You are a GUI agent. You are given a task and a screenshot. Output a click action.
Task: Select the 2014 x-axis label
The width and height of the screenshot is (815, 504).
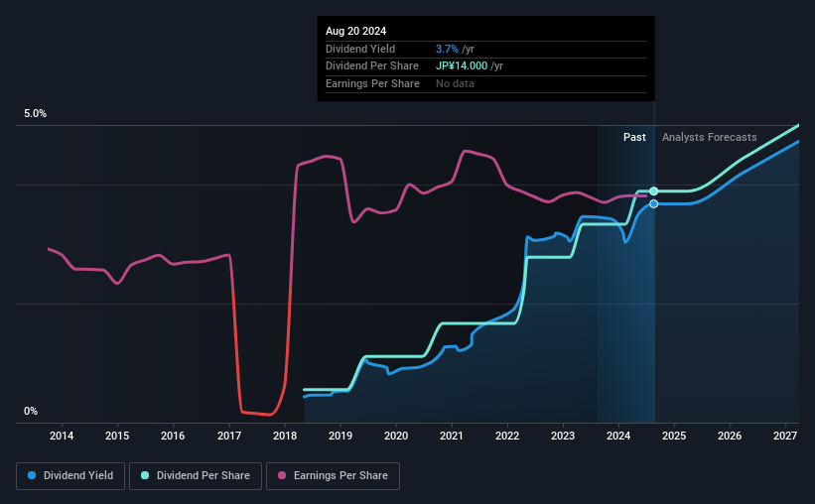[x=62, y=436]
